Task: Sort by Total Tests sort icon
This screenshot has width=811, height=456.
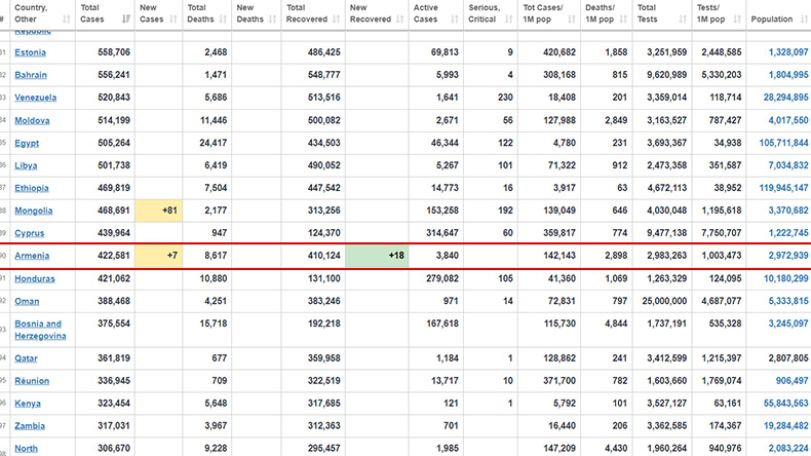Action: (x=683, y=20)
